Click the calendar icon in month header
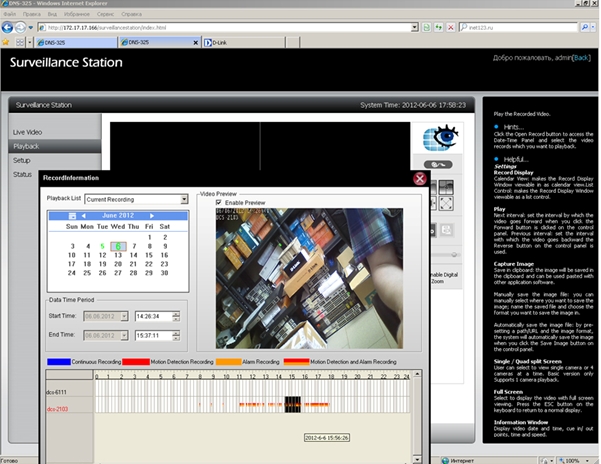This screenshot has width=601, height=464. tap(72, 216)
